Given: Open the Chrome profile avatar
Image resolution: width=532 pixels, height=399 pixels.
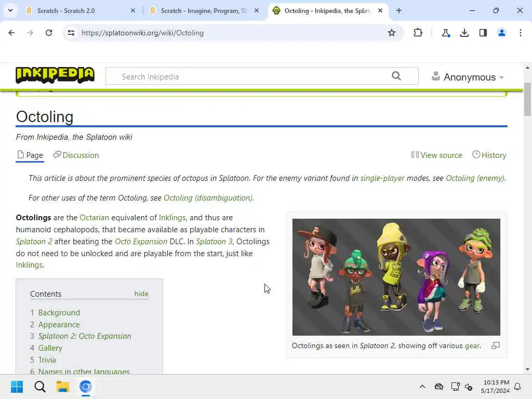Looking at the screenshot, I should [x=502, y=33].
